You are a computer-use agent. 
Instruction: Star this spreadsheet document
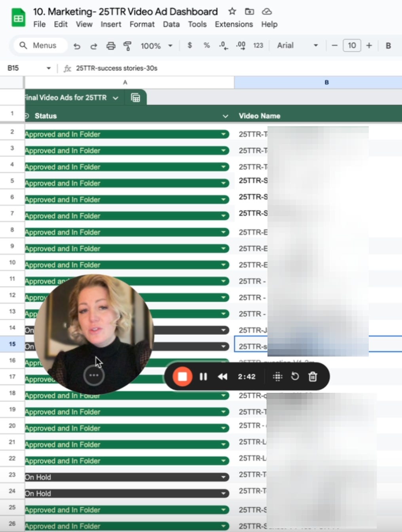[x=232, y=11]
